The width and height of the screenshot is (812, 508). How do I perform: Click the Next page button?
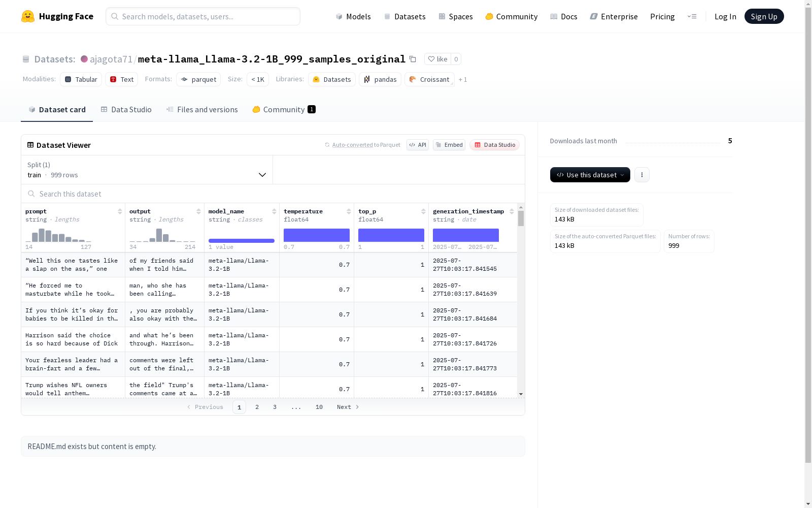click(x=348, y=407)
